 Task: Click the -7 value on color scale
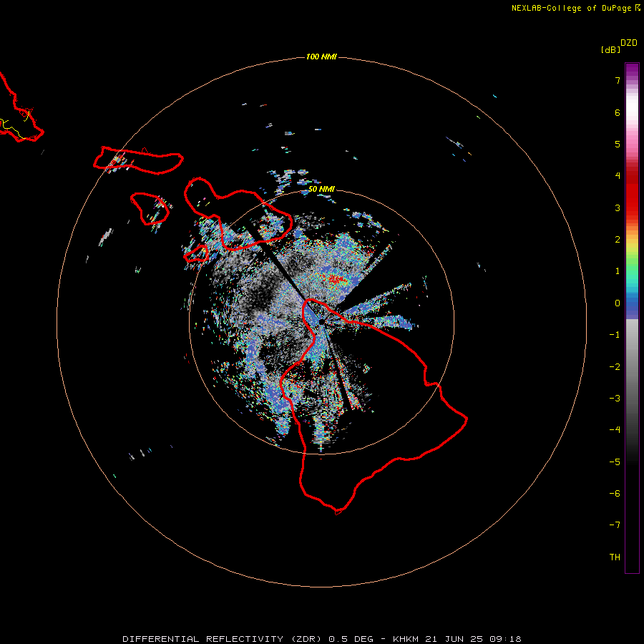[615, 525]
